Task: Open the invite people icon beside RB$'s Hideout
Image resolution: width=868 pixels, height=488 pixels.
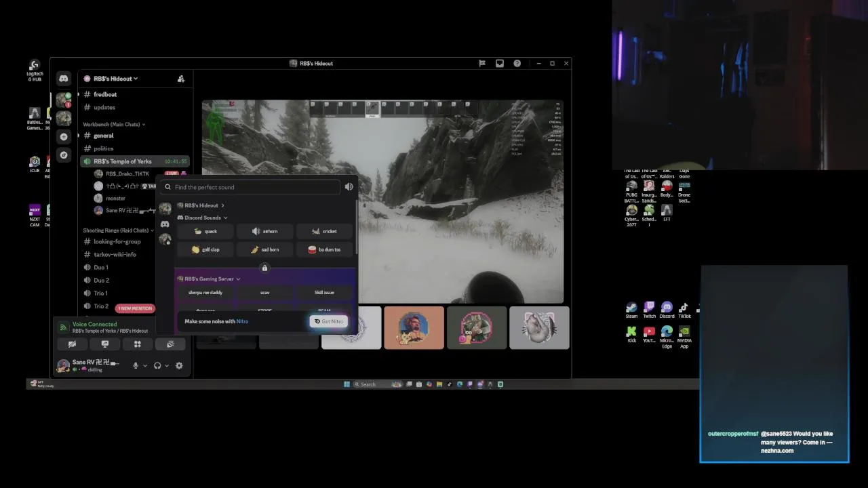Action: (181, 79)
